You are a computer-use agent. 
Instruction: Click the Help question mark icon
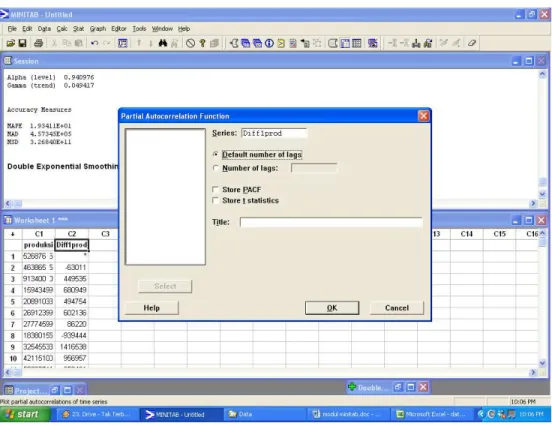pyautogui.click(x=202, y=43)
